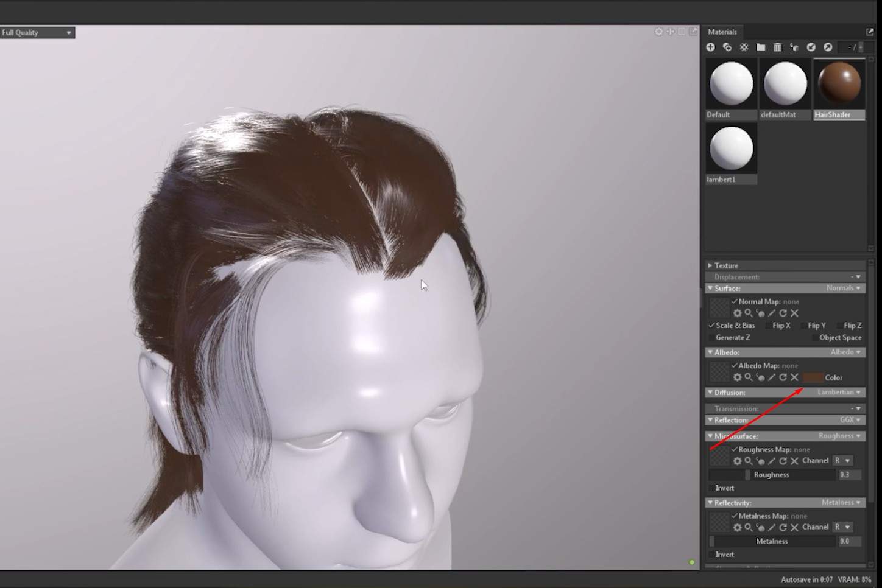Viewport: 882px width, 588px height.
Task: Switch to the Materials tab
Action: coord(722,32)
